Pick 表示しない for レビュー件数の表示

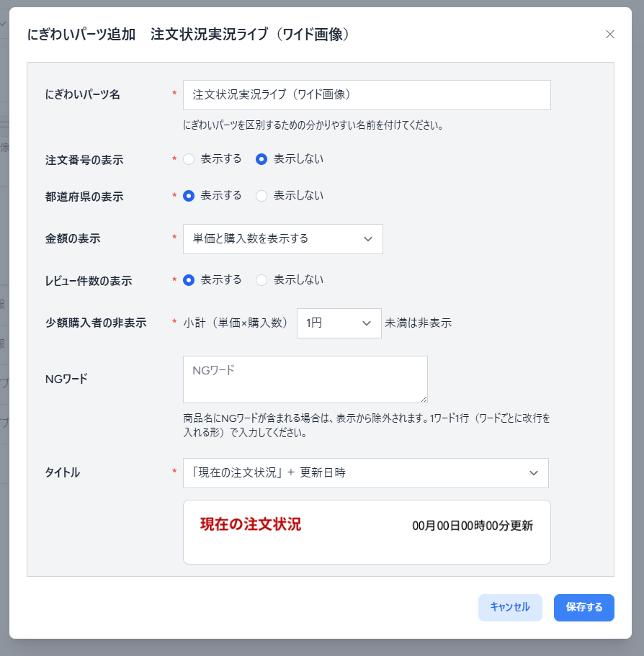coord(262,280)
